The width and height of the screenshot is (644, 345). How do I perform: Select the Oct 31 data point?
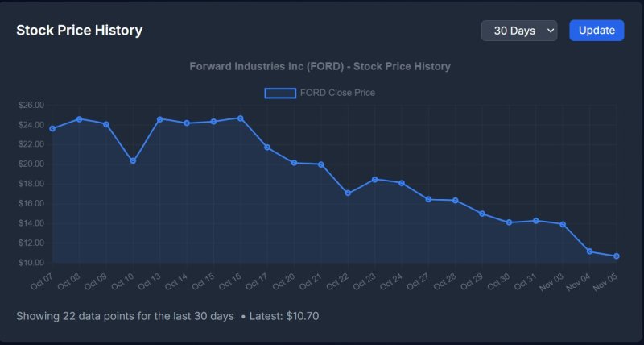tap(536, 221)
